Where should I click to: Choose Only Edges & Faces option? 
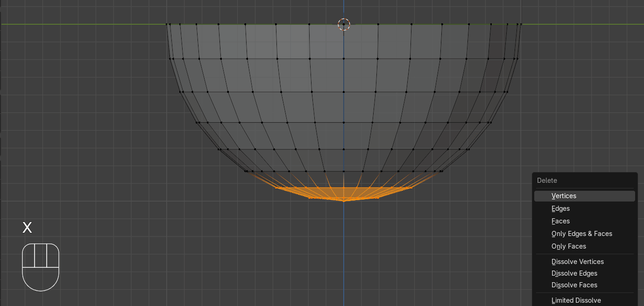(x=581, y=234)
